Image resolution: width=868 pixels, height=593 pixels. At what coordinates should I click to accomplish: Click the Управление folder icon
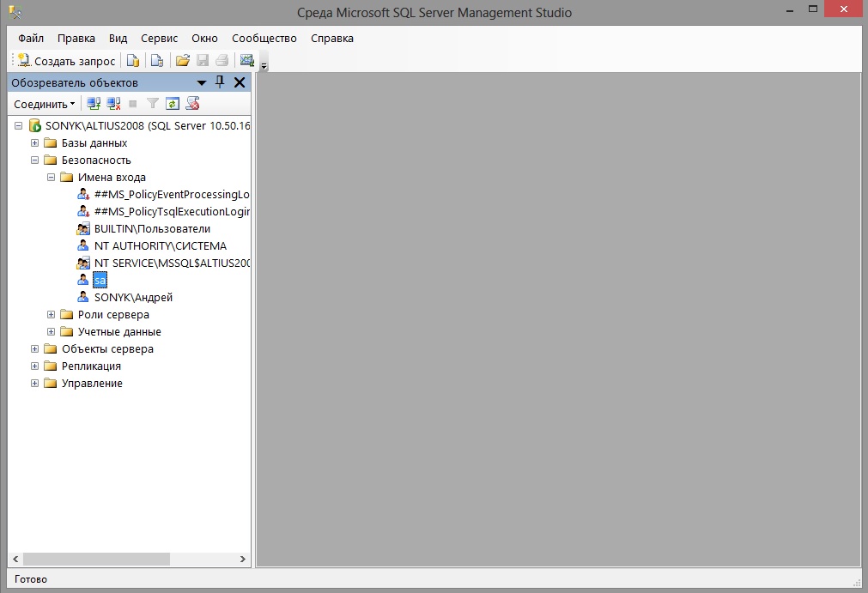click(x=51, y=383)
